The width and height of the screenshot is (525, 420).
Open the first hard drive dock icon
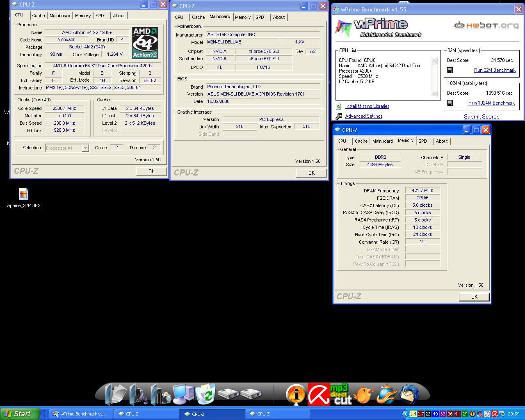(x=228, y=394)
